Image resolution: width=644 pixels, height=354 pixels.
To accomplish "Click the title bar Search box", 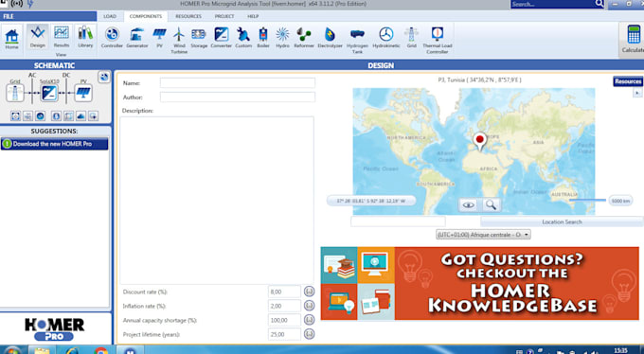I will (557, 4).
